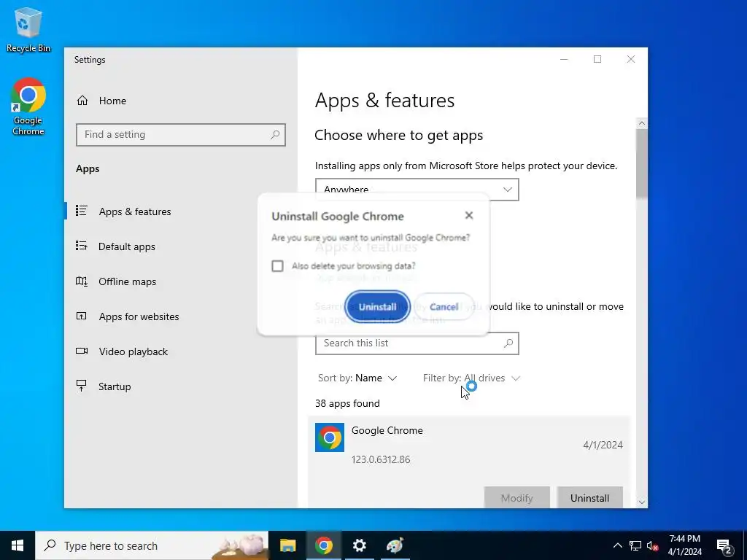Check 'Also delete your browsing data' checkbox
The width and height of the screenshot is (747, 560).
pos(277,265)
